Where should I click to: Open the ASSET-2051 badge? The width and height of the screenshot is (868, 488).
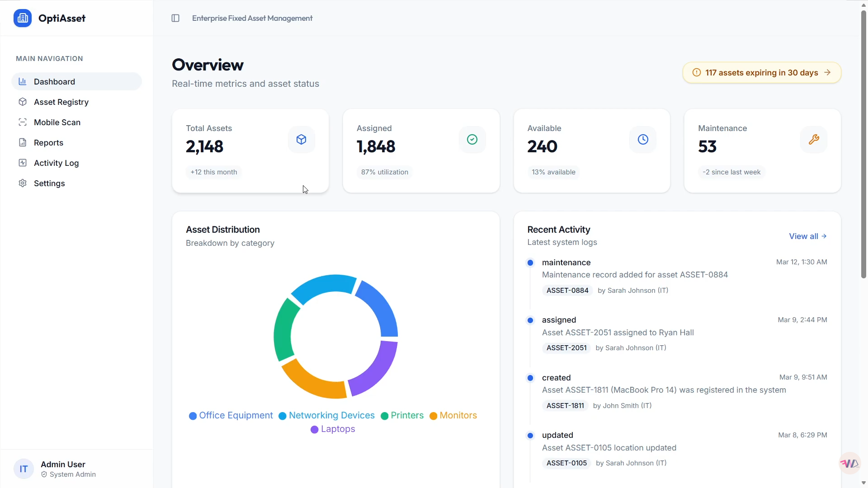tap(566, 348)
